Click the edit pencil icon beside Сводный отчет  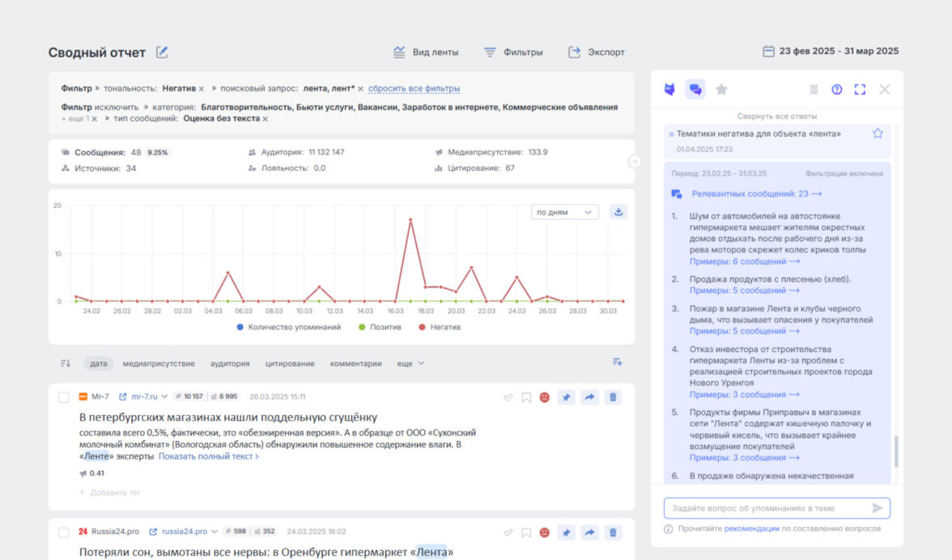[x=162, y=53]
